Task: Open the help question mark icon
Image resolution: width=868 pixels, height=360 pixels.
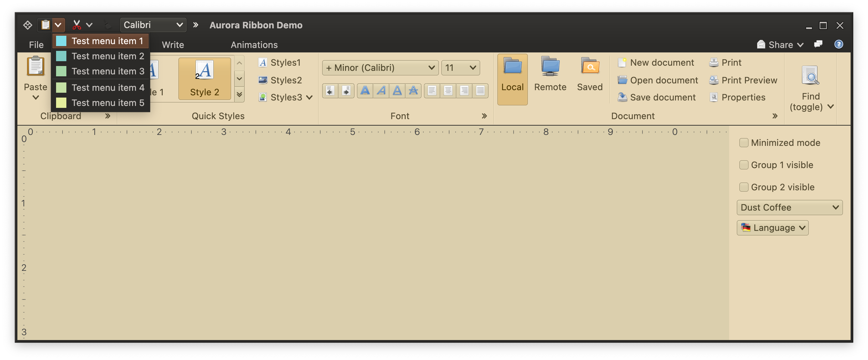Action: 838,44
